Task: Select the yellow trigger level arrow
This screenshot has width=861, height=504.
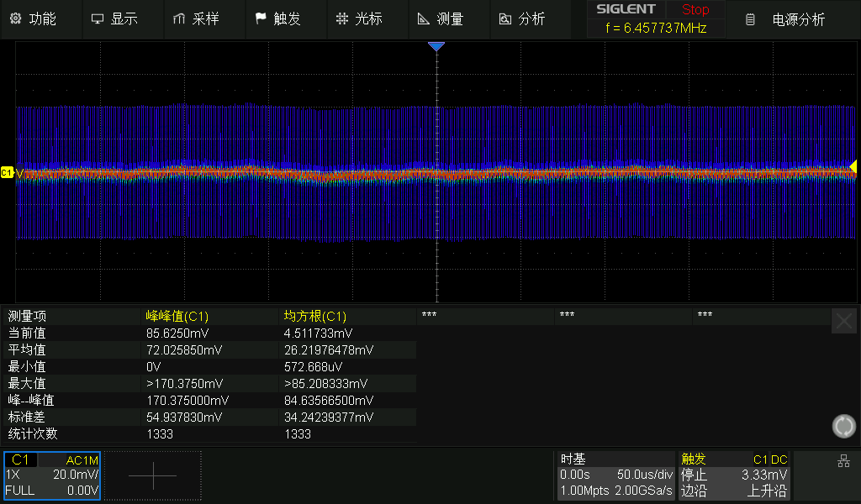Action: [x=853, y=167]
